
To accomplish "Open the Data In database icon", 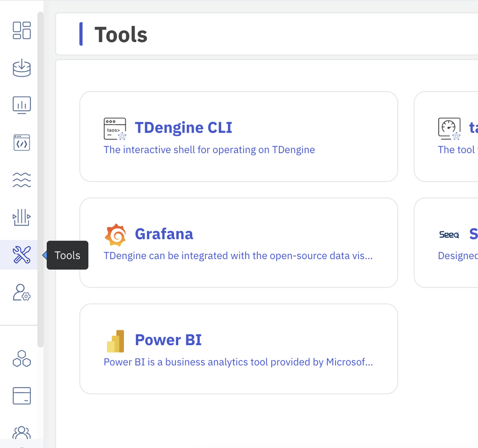I will 21,68.
